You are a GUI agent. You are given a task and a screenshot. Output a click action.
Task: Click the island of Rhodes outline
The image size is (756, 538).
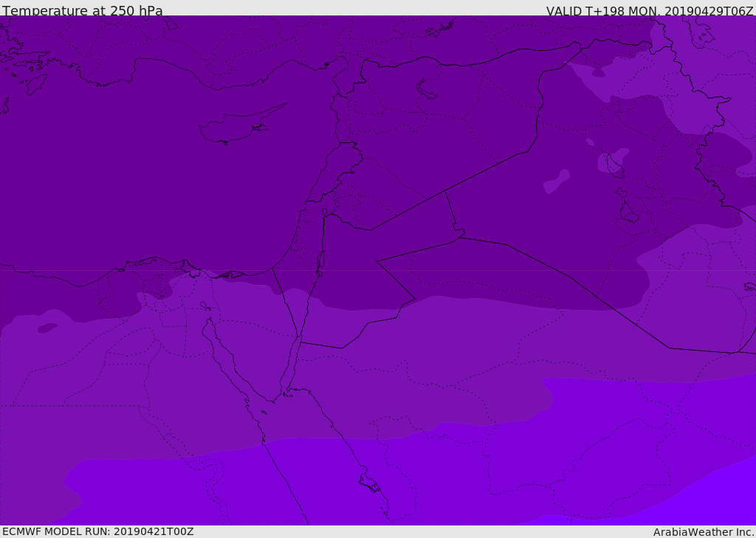pos(36,84)
